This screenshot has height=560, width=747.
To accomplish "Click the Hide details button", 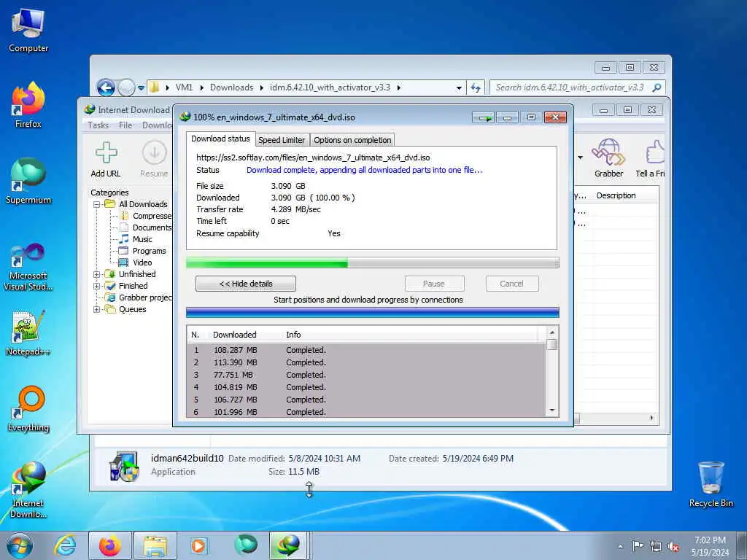I will point(246,284).
